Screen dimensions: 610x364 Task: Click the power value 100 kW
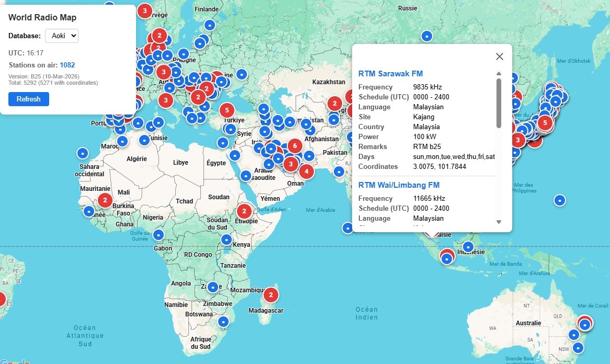(x=425, y=136)
